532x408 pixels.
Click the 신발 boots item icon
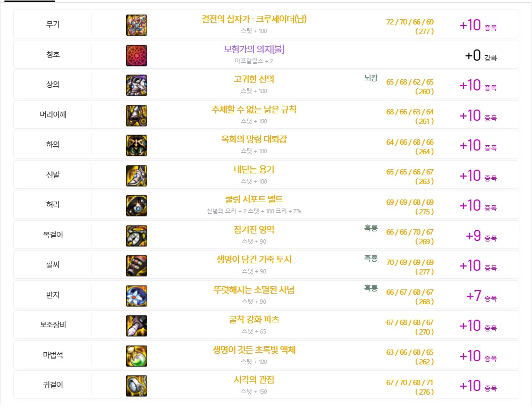click(x=137, y=176)
